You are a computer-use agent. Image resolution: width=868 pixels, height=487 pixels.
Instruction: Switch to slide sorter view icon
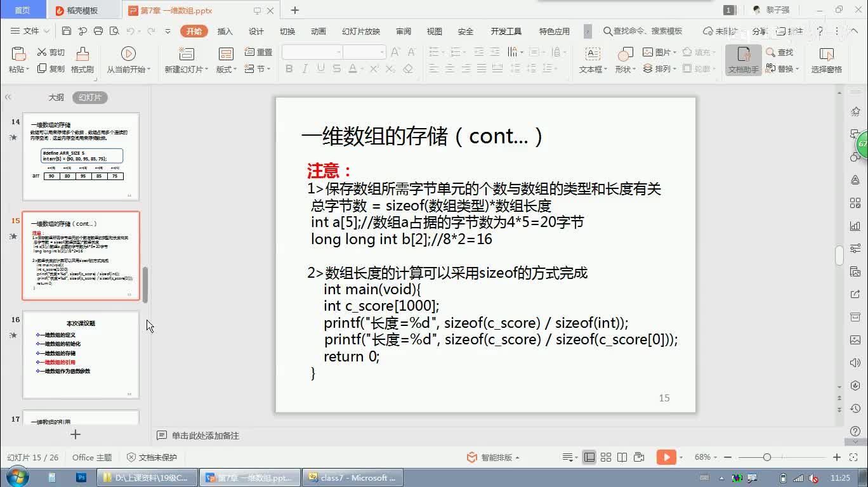606,457
